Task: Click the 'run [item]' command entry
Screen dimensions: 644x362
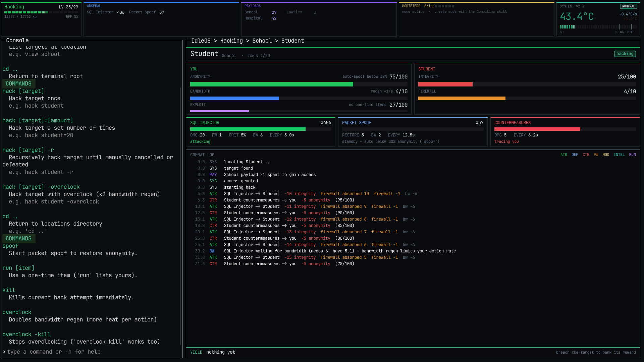Action: tap(18, 268)
